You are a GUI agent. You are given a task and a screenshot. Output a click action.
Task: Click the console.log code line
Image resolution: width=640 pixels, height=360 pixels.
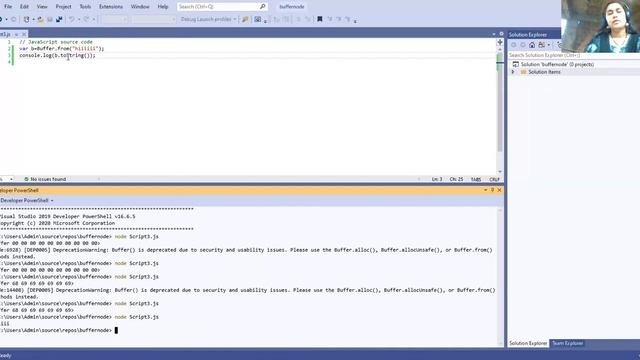[57, 55]
